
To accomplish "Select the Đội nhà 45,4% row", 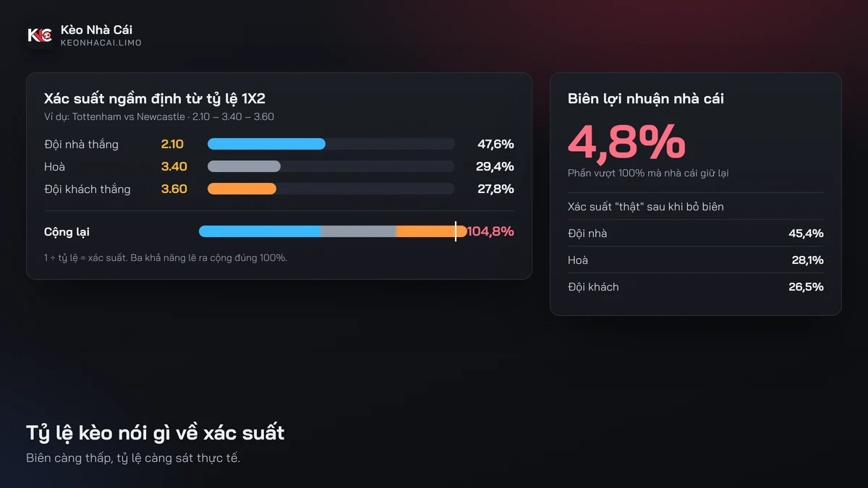I will coord(696,233).
